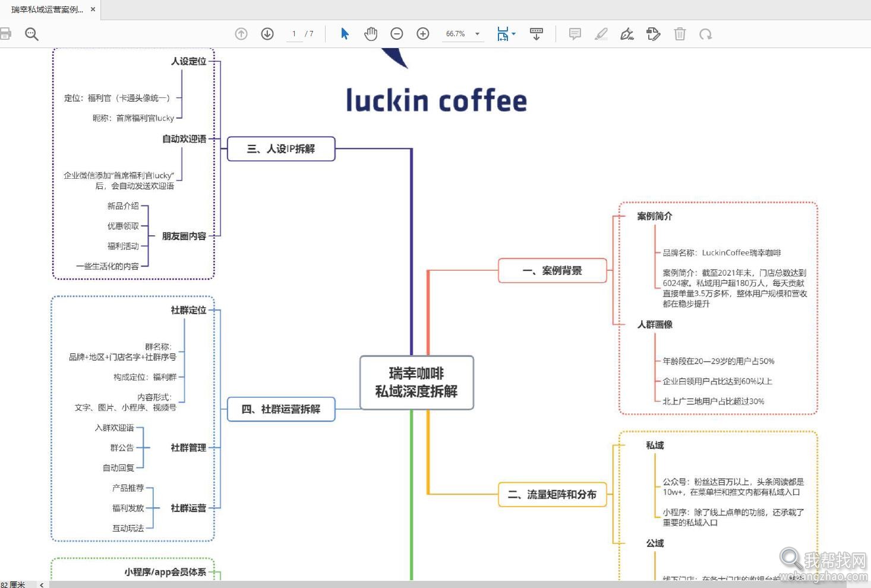The width and height of the screenshot is (871, 588).
Task: Click the item 新品介绍
Action: click(123, 206)
